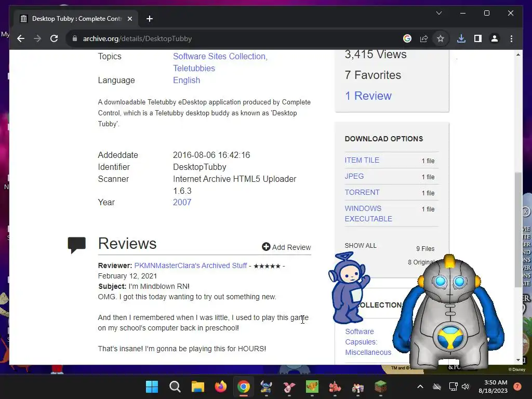Image resolution: width=532 pixels, height=399 pixels.
Task: Open the Teletubbies topic link
Action: click(194, 68)
